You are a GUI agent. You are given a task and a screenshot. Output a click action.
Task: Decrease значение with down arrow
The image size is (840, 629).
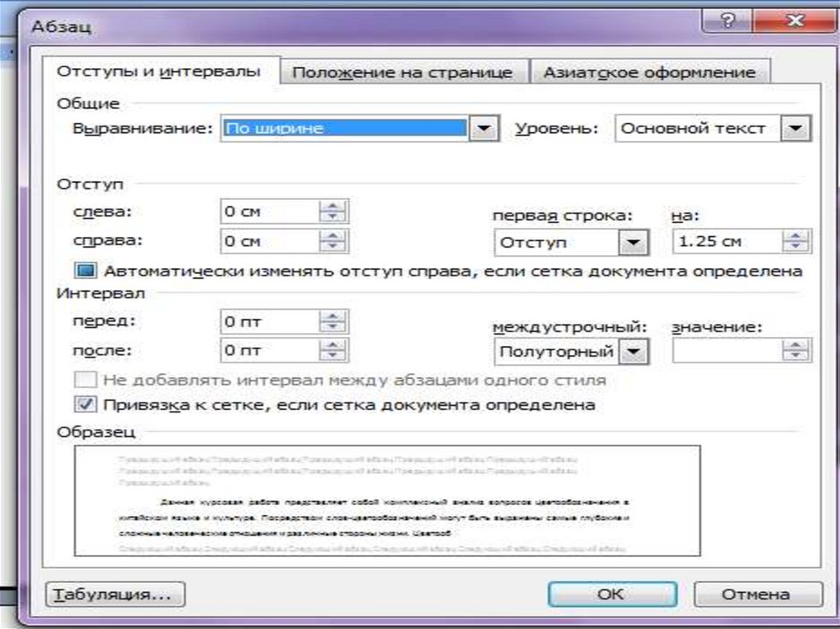796,356
